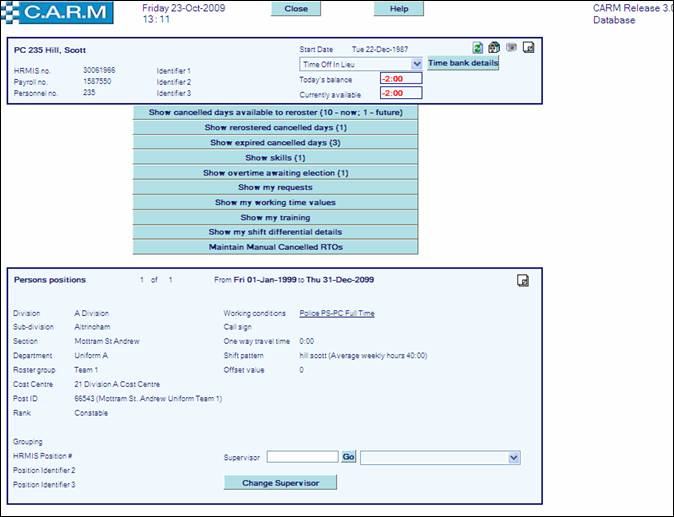Open Show overtime awaiting election (1)

(x=275, y=173)
